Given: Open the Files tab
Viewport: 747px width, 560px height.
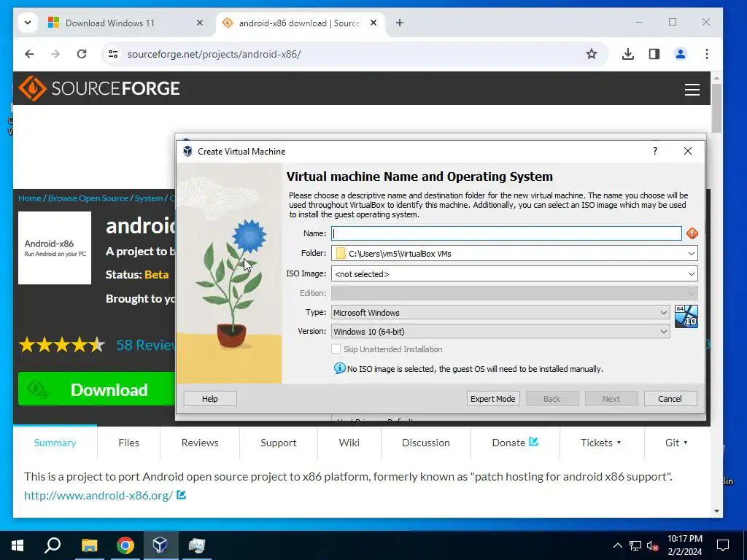Looking at the screenshot, I should 128,443.
